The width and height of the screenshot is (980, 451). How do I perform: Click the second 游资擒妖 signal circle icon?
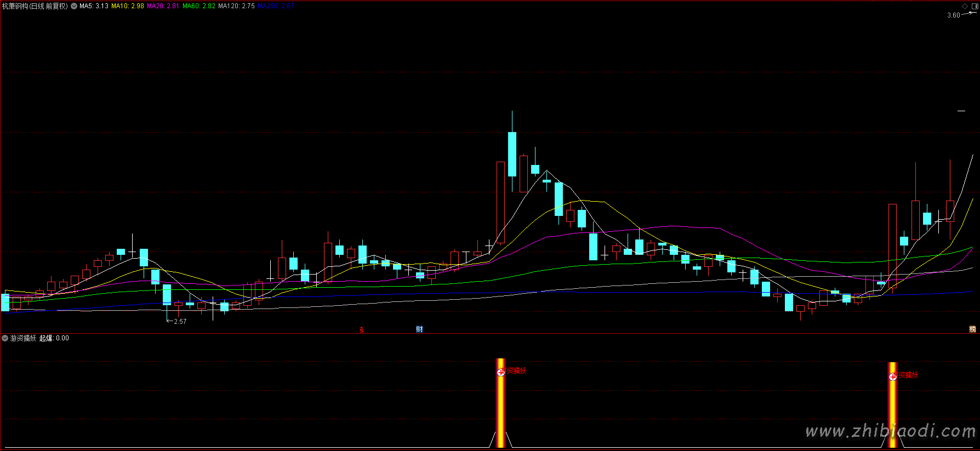click(x=892, y=376)
